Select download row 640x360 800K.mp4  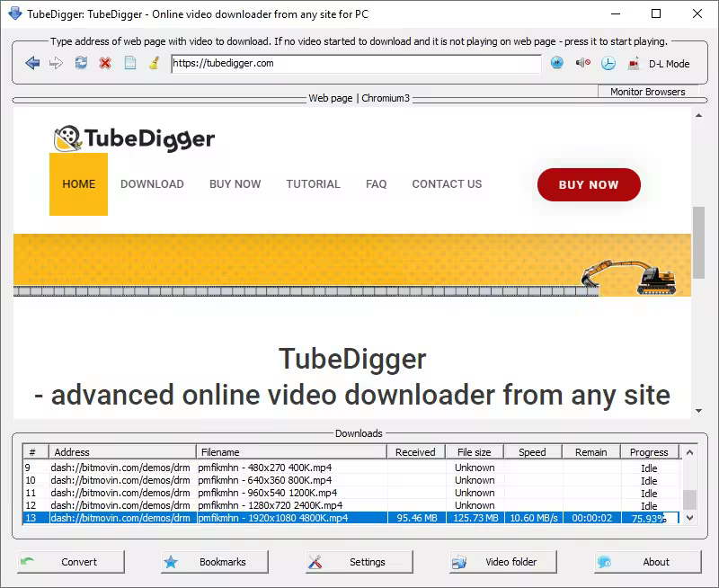click(351, 480)
